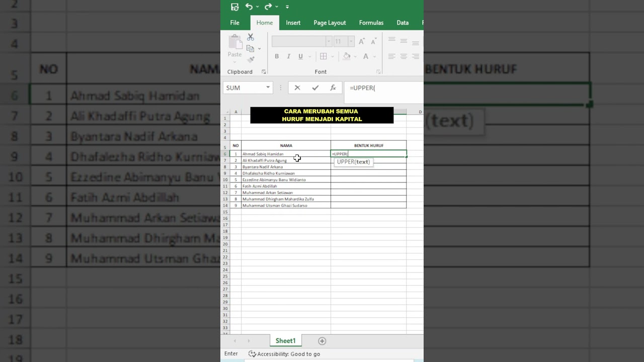The width and height of the screenshot is (644, 362).
Task: Click the Paste clipboard icon
Action: point(234,41)
